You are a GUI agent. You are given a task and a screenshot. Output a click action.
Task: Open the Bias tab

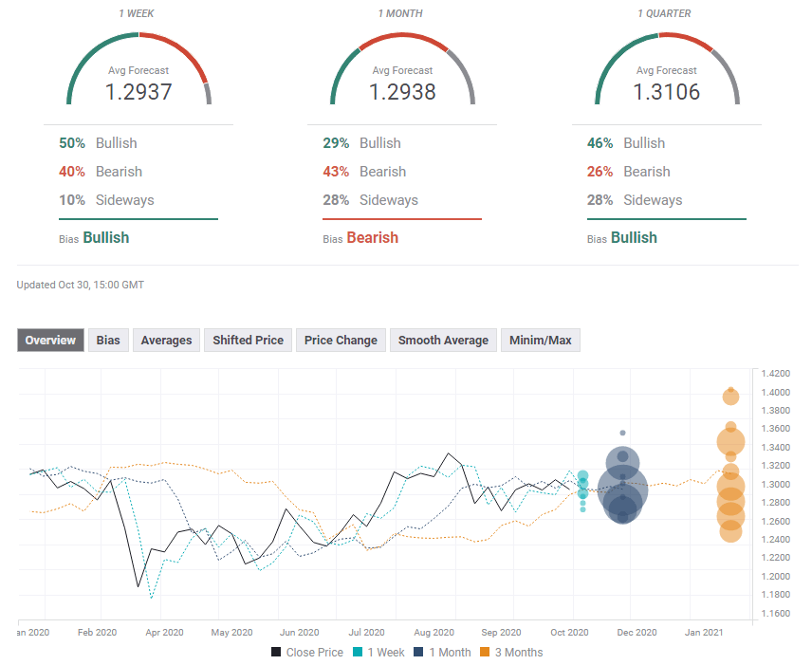(108, 341)
